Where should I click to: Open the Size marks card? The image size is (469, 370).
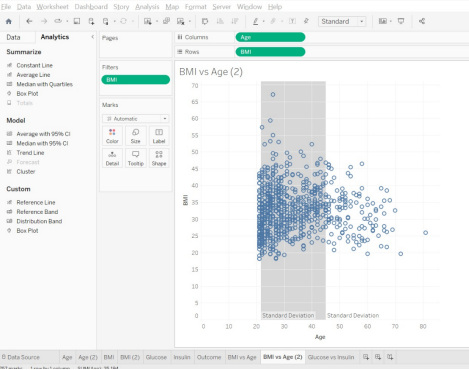136,136
